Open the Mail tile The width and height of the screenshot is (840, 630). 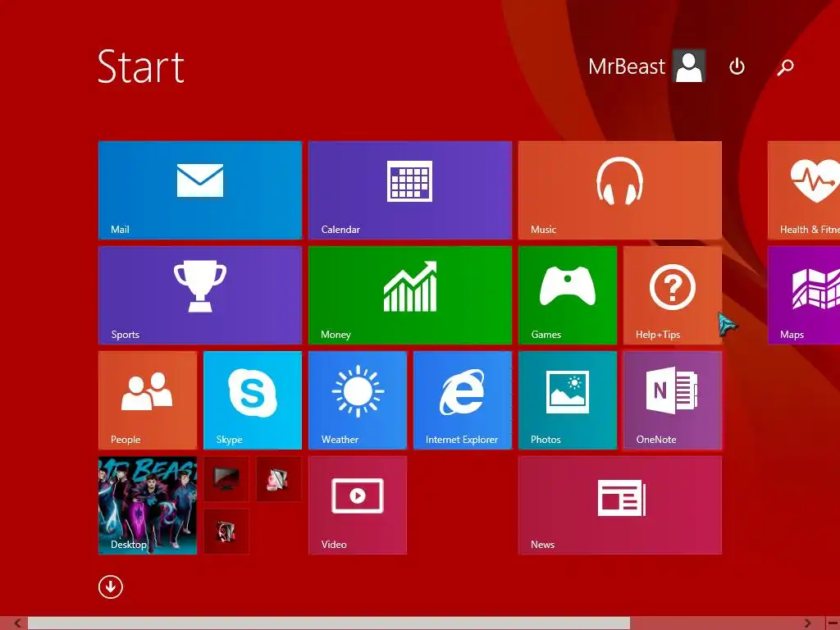[x=200, y=190]
